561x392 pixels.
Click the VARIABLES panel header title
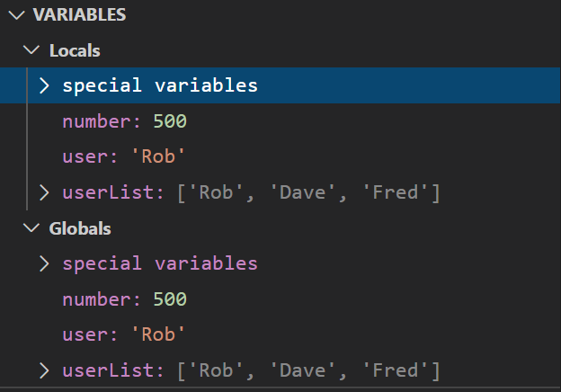coord(79,14)
